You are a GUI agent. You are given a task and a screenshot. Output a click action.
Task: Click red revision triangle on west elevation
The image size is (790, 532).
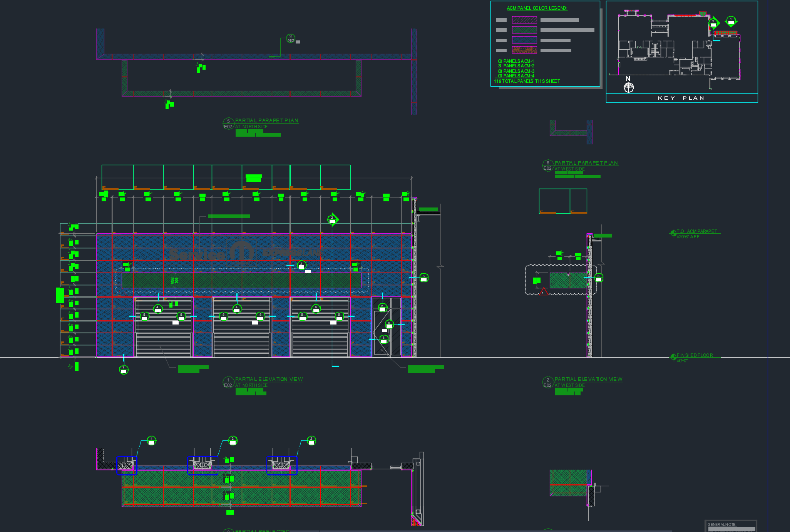coord(543,292)
